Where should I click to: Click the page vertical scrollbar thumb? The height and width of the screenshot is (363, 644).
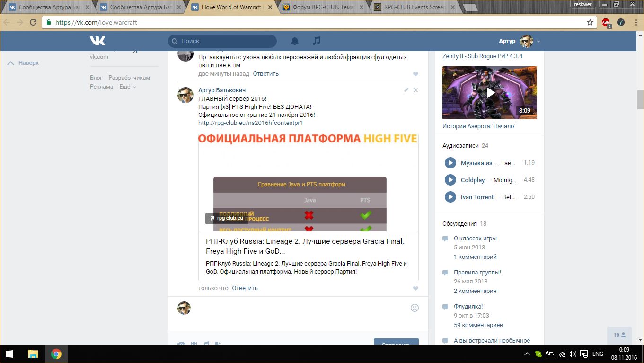[640, 99]
